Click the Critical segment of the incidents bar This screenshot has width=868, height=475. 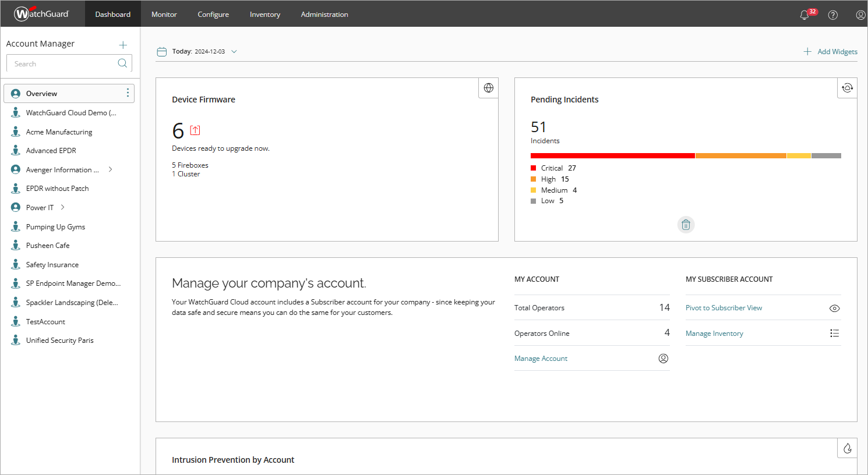coord(612,155)
